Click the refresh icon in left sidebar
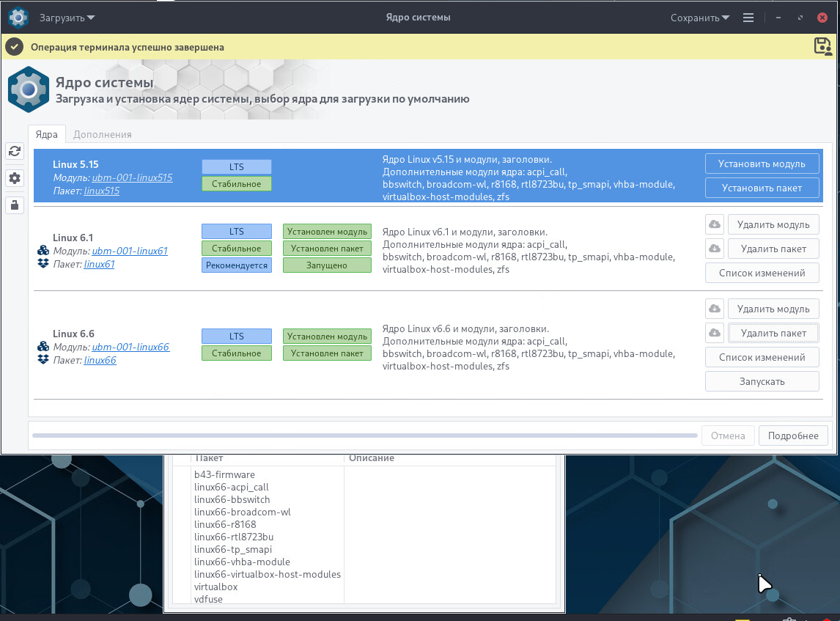The width and height of the screenshot is (840, 621). (14, 151)
